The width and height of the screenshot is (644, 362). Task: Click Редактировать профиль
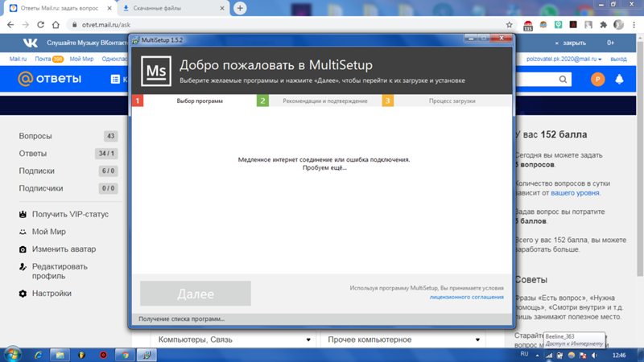coord(53,271)
